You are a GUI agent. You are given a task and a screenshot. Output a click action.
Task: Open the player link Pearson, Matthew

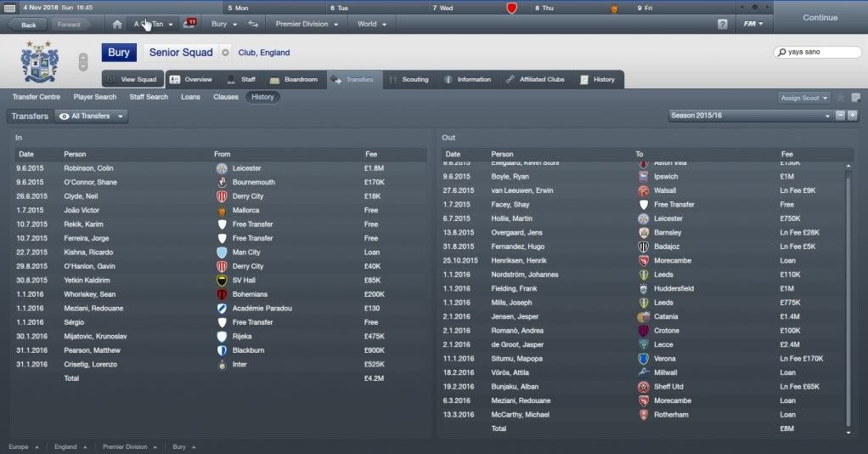pyautogui.click(x=92, y=350)
